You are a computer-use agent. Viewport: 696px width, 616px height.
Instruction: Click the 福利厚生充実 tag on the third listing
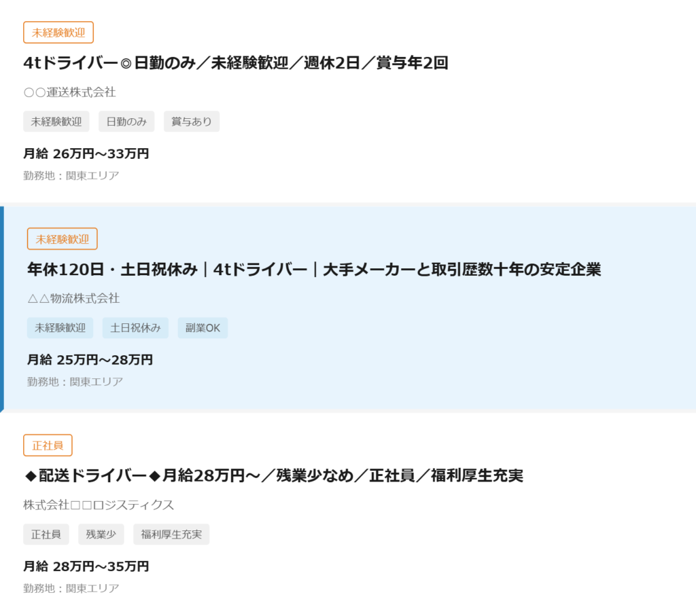[171, 534]
